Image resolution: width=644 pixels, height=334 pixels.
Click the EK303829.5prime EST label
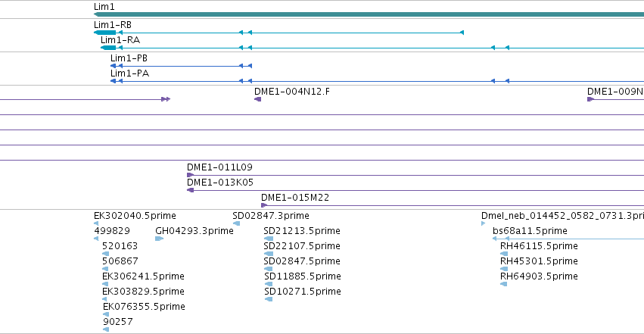143,292
